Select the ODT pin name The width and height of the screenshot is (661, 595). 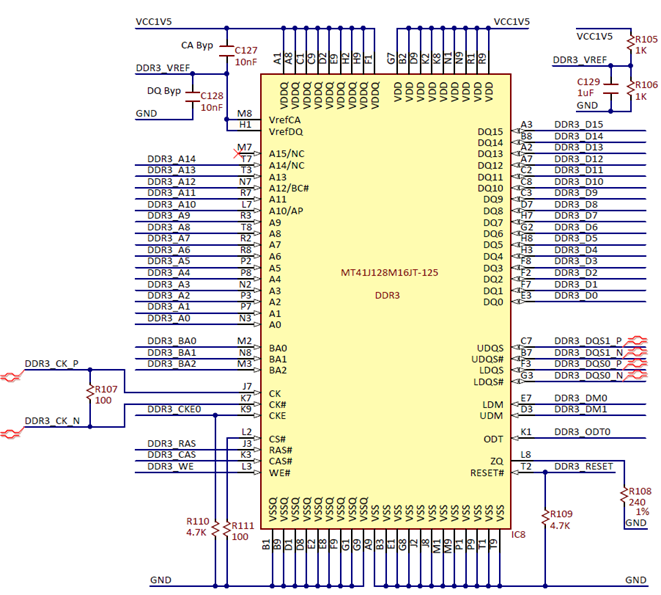pyautogui.click(x=493, y=439)
